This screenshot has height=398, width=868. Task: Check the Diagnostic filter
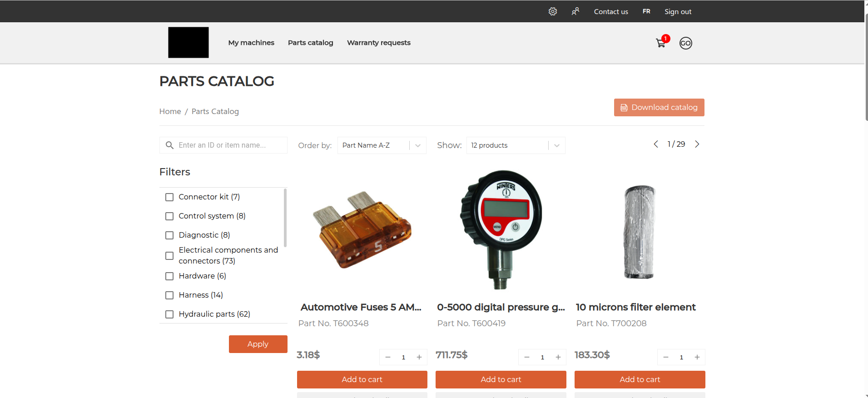(169, 235)
